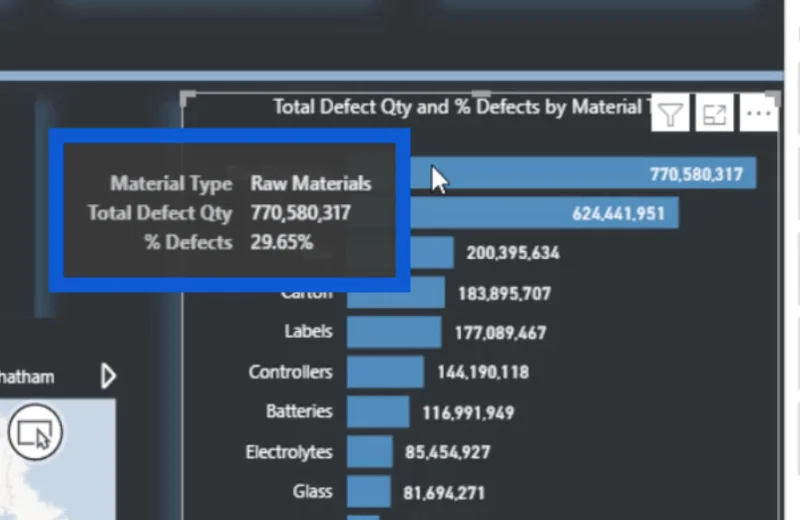The height and width of the screenshot is (520, 800).
Task: Select the Controllers bar
Action: tap(385, 372)
